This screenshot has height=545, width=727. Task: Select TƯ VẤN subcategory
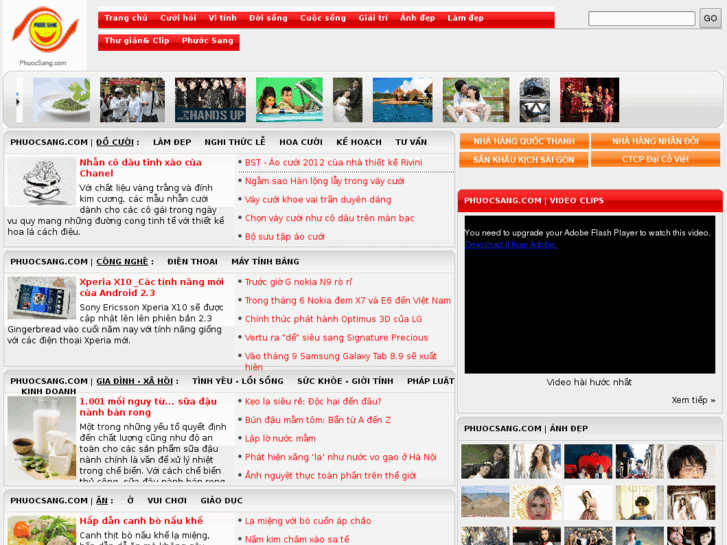point(411,142)
